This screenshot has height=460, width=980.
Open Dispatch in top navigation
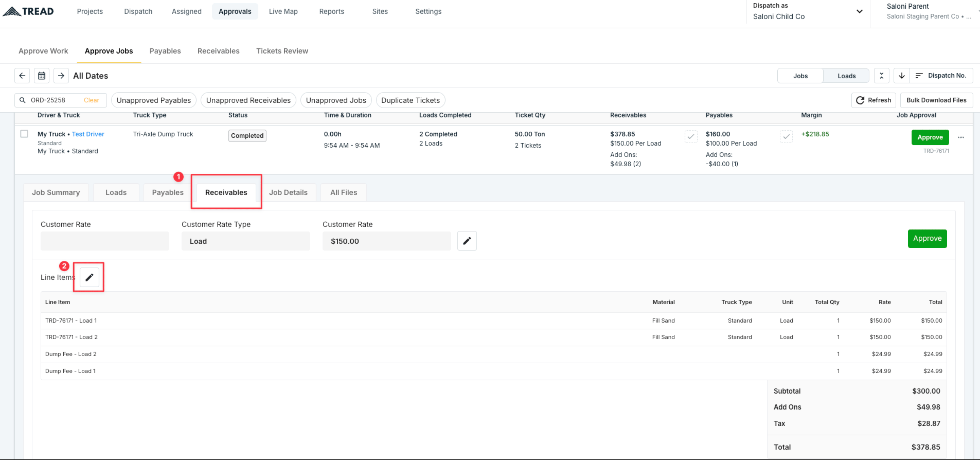(x=138, y=11)
